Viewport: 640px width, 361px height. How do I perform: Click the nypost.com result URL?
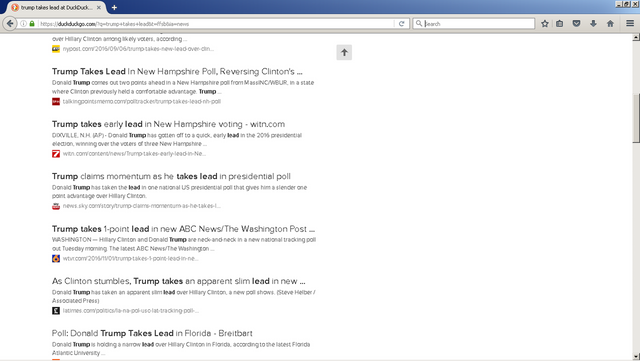138,49
